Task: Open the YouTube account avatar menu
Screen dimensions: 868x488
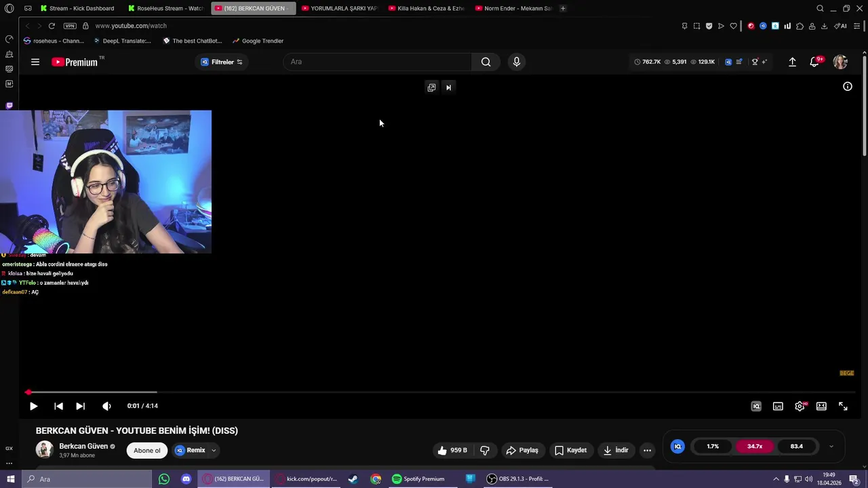Action: click(x=840, y=62)
